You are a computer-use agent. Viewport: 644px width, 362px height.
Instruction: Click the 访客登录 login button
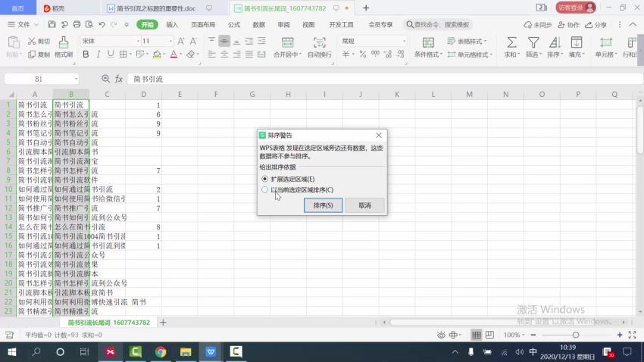575,8
